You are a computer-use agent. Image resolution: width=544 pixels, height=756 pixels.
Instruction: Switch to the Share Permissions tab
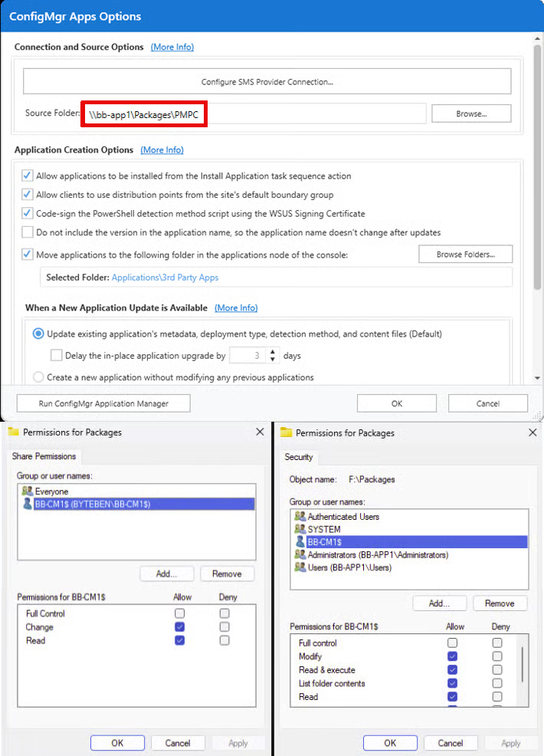point(44,456)
